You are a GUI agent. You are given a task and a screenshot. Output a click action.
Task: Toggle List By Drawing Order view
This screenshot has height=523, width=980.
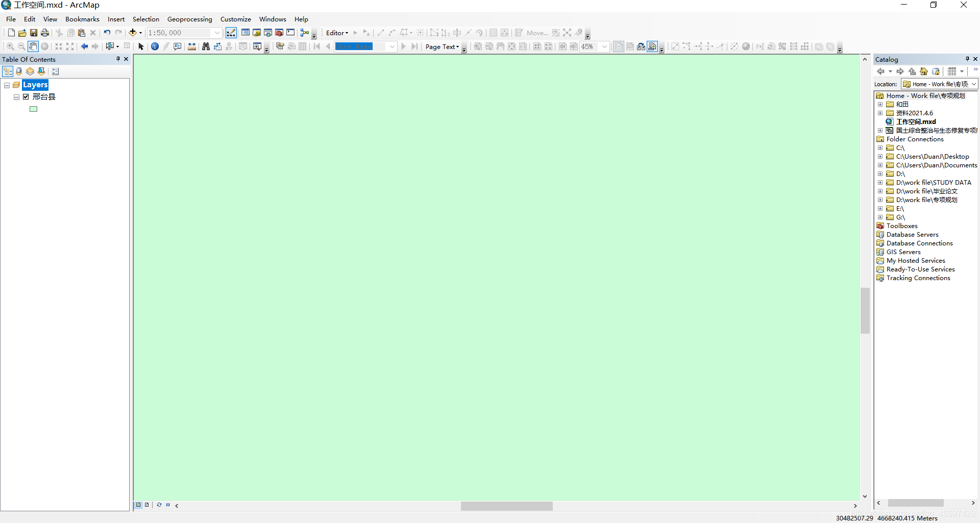click(8, 71)
